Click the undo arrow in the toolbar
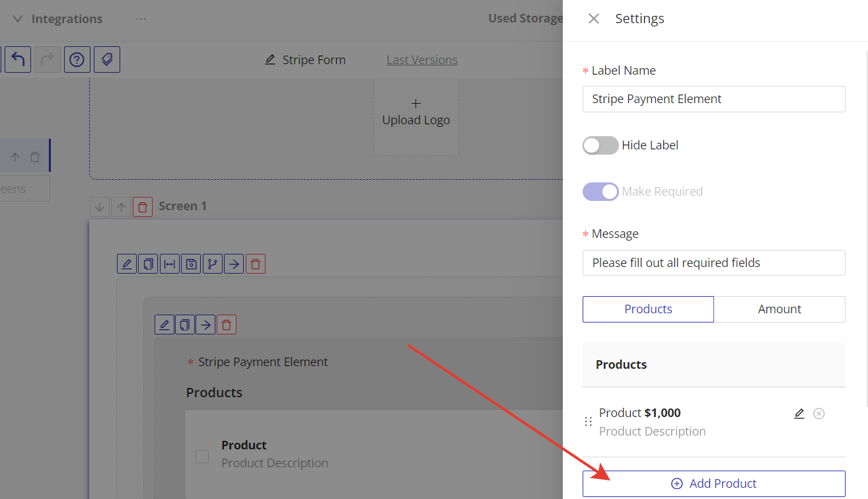Viewport: 868px width, 499px height. point(18,59)
